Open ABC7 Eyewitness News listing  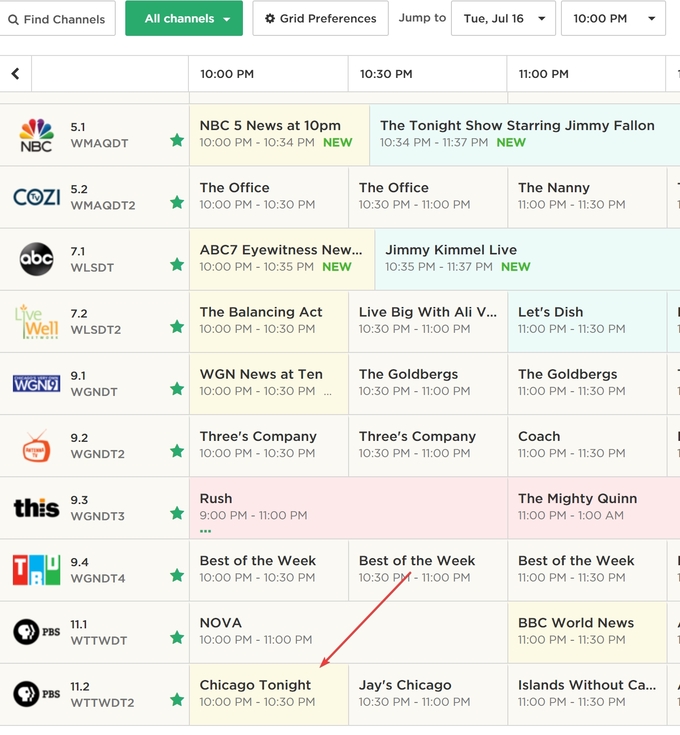(x=282, y=259)
